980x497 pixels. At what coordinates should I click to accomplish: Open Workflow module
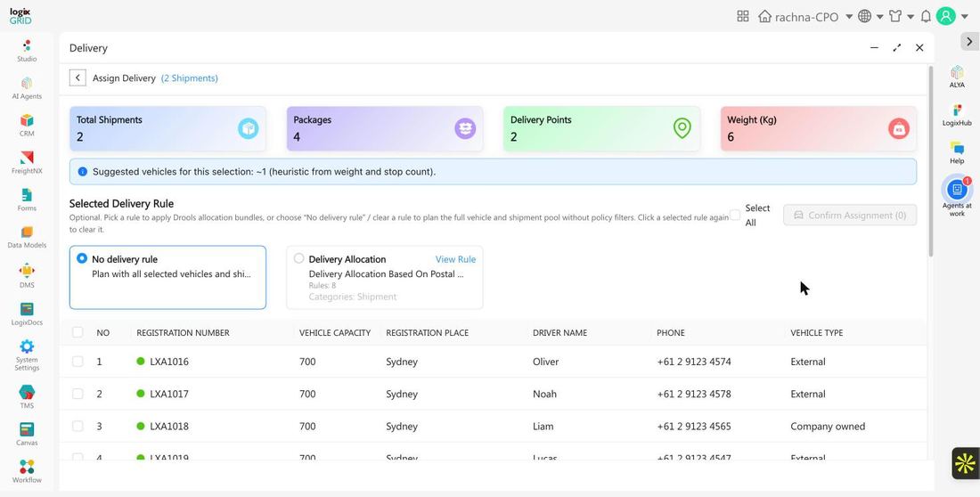point(27,472)
